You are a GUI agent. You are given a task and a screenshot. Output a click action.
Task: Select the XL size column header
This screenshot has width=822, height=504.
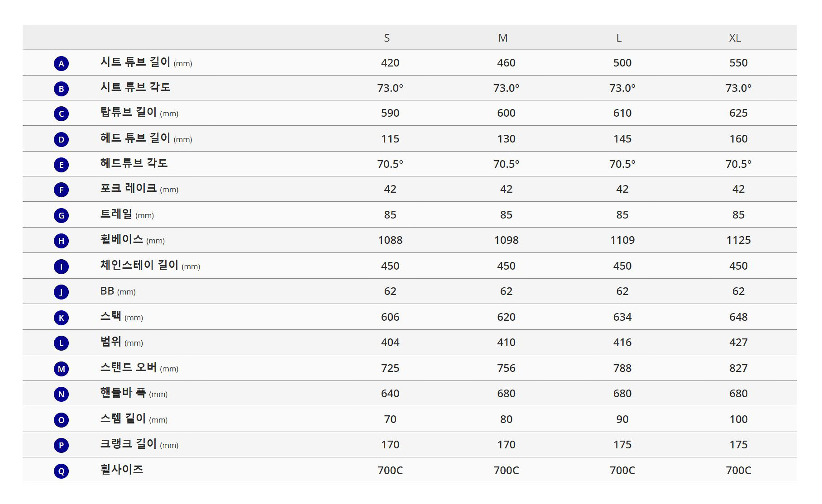coord(735,38)
